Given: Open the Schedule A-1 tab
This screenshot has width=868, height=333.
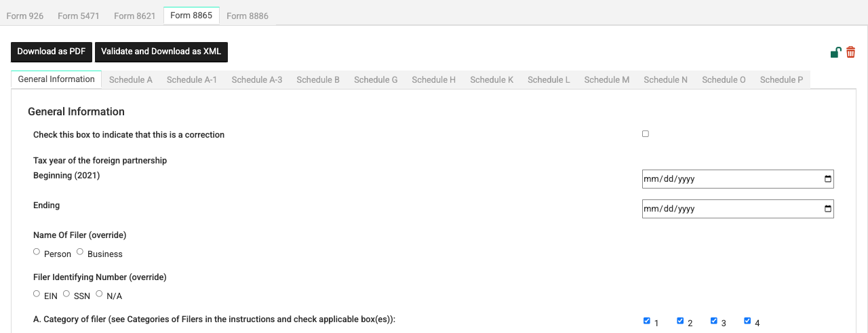Looking at the screenshot, I should point(192,79).
